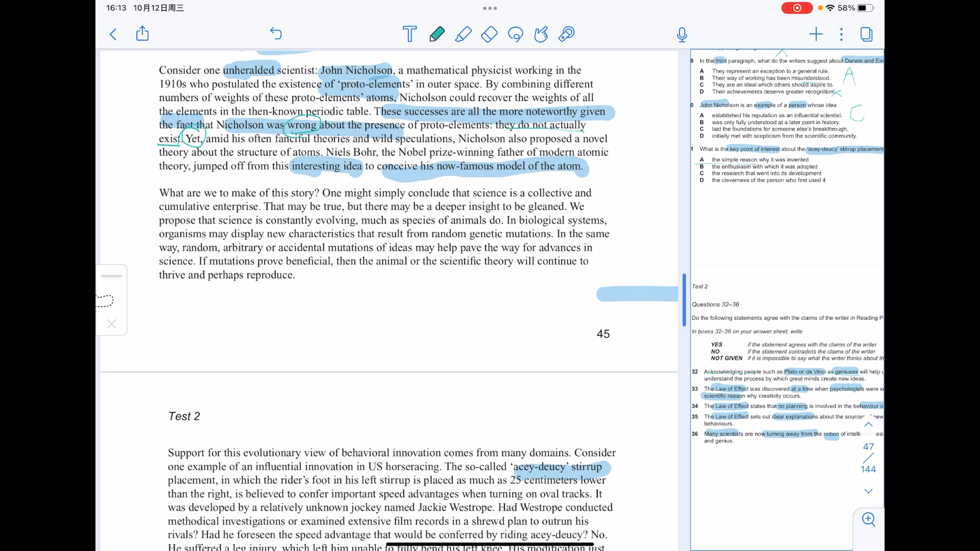Tap highlighted name 'John Nicholson' in passage
The height and width of the screenshot is (551, 980).
point(356,70)
